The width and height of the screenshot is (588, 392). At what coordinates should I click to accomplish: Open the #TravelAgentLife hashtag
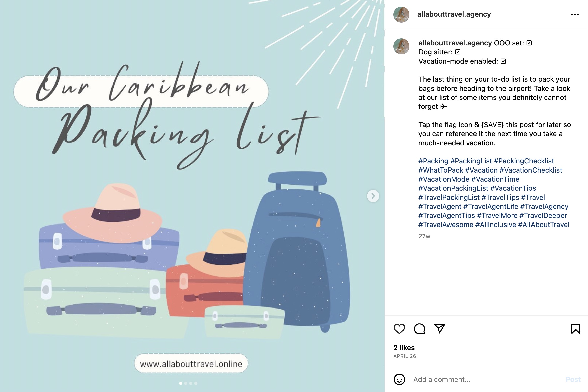click(491, 207)
